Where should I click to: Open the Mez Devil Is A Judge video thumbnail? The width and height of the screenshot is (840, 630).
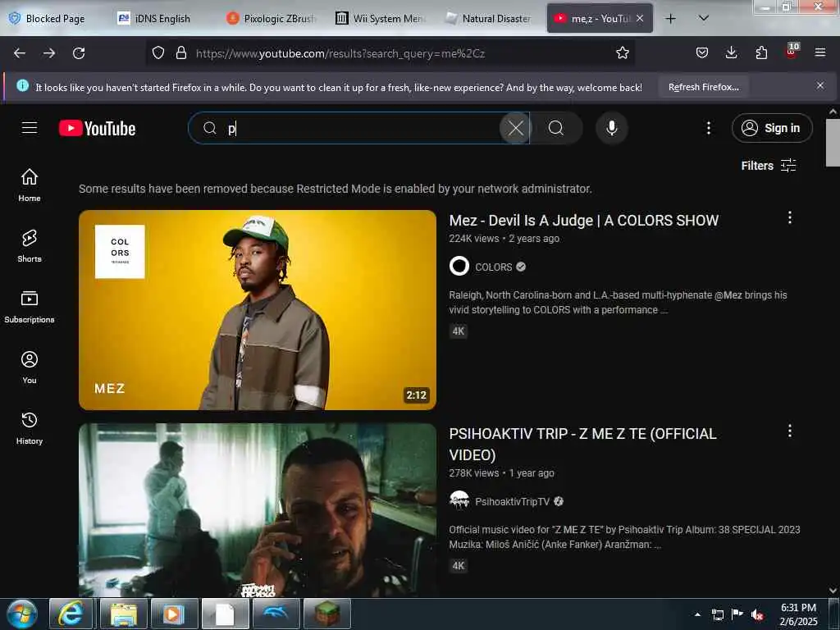point(257,310)
